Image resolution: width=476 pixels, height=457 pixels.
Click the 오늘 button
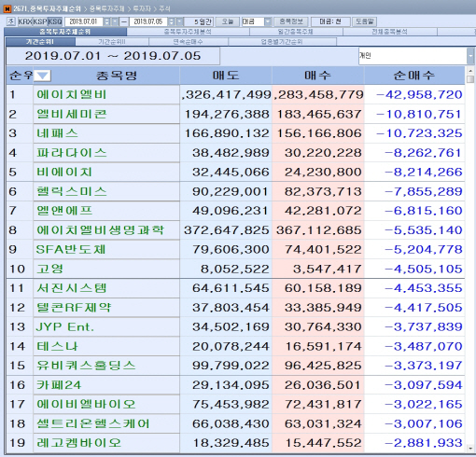click(x=228, y=21)
